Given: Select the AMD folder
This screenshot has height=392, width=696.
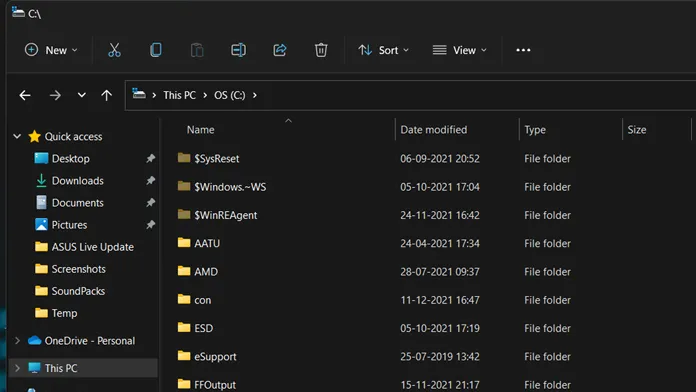Looking at the screenshot, I should click(x=206, y=272).
